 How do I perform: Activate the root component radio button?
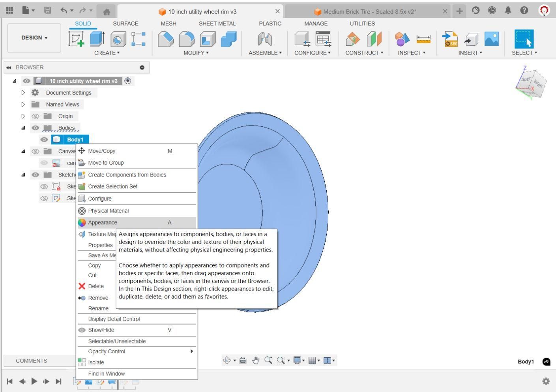pyautogui.click(x=127, y=81)
